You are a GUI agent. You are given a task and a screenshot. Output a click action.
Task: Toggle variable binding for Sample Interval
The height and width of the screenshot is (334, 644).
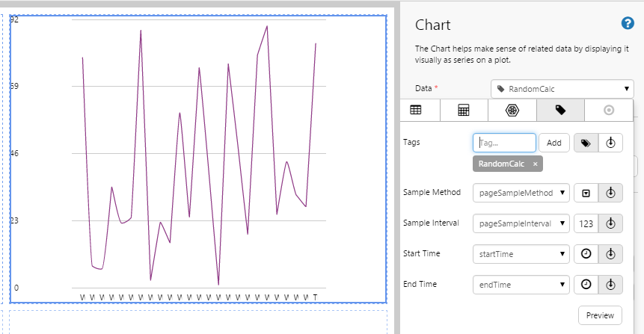click(611, 223)
